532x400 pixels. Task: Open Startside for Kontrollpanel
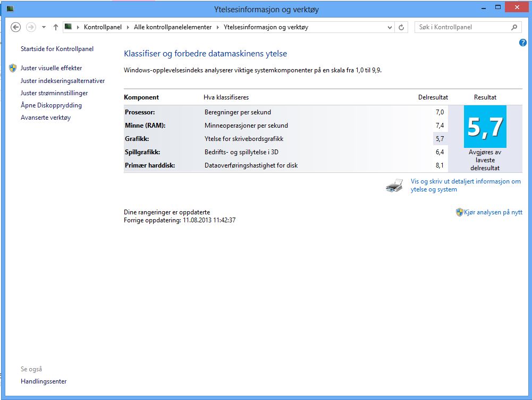pyautogui.click(x=57, y=49)
